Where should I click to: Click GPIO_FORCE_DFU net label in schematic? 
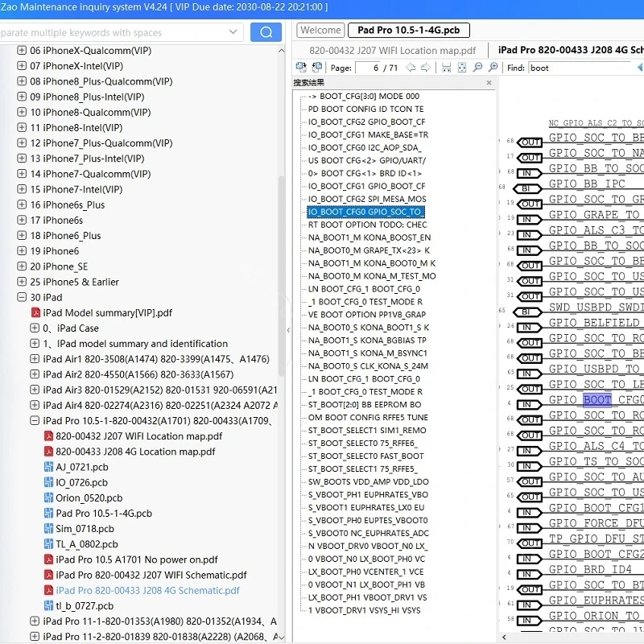[x=596, y=523]
